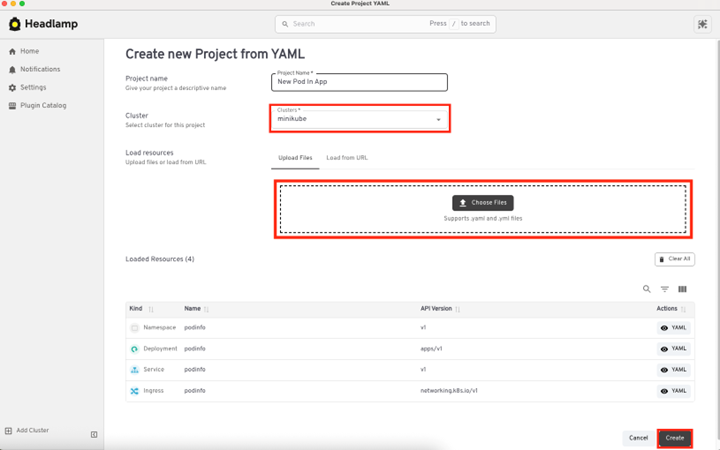Open the table filter icon

coord(665,289)
